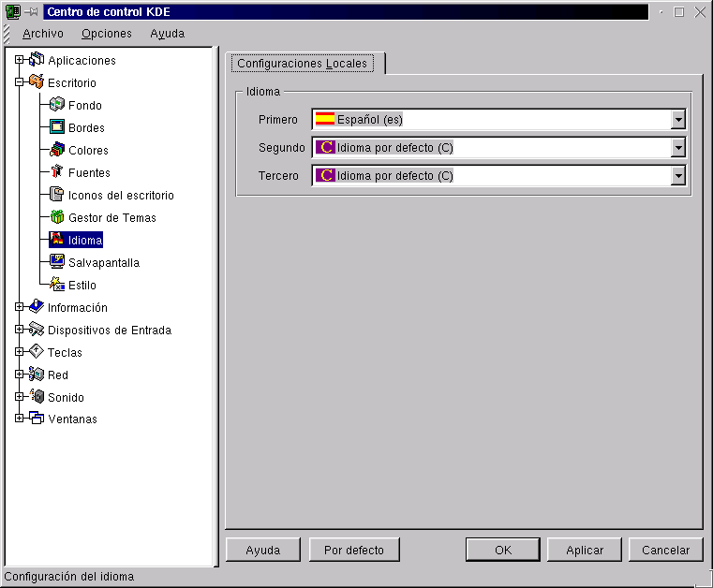The image size is (713, 588).
Task: Open the Estilo module icon
Action: 57,285
